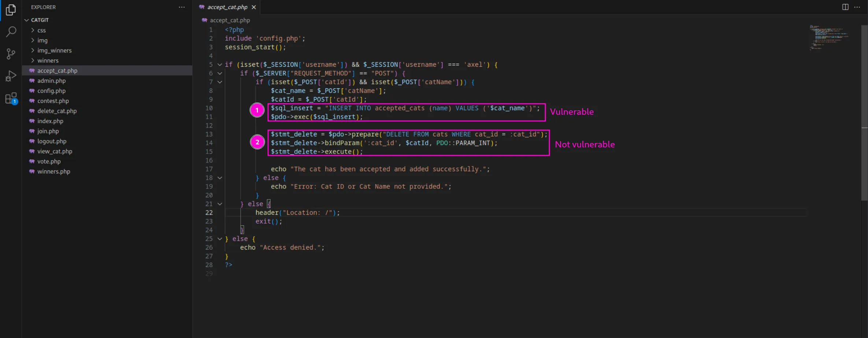Open contest.php from the file list
The width and height of the screenshot is (868, 338).
(x=107, y=101)
